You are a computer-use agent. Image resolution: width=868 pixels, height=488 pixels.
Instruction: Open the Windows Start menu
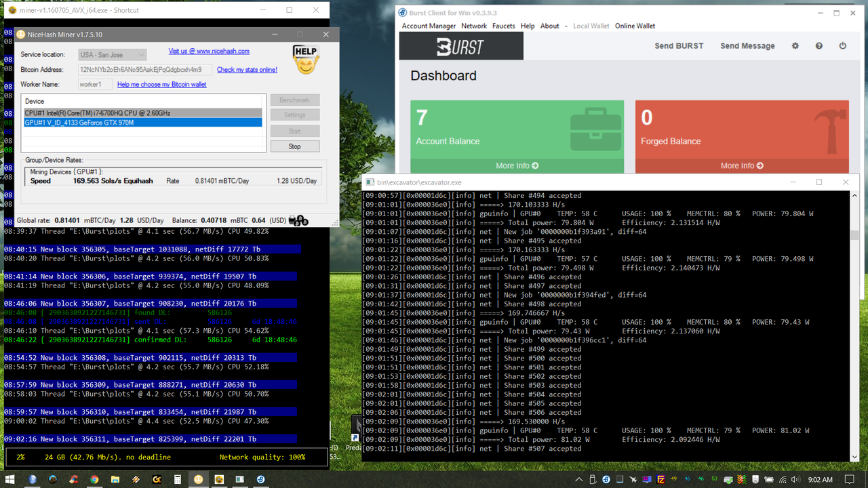(x=12, y=479)
